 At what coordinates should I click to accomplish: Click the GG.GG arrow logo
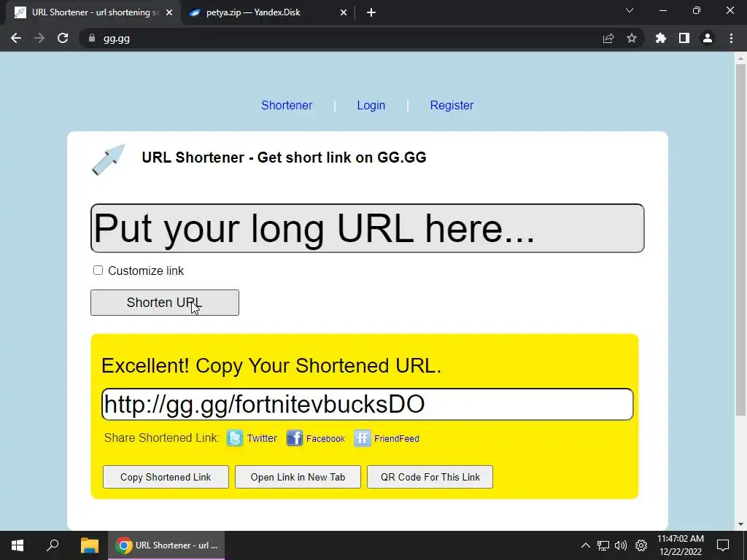[x=109, y=160]
